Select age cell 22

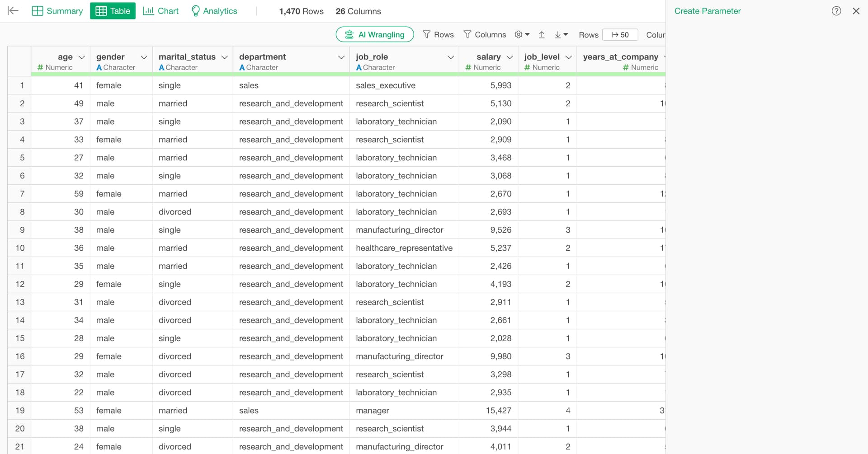pyautogui.click(x=61, y=393)
